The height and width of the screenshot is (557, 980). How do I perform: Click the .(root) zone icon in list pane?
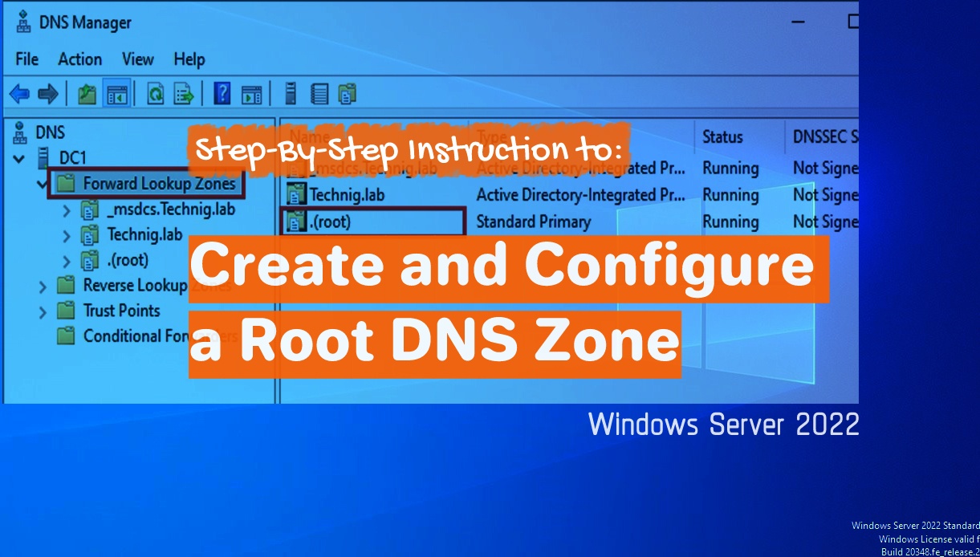298,222
